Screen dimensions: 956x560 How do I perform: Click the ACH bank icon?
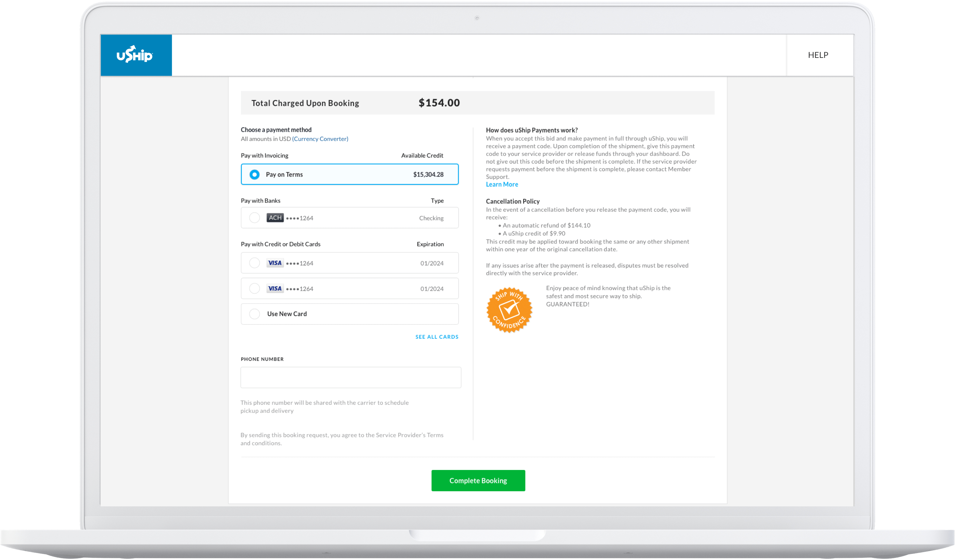click(275, 218)
